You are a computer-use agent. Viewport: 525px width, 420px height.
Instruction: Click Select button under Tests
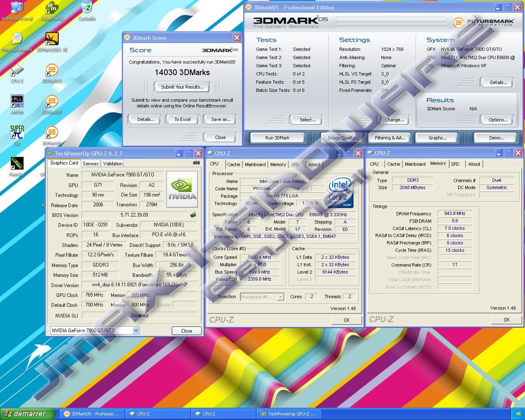[x=308, y=120]
